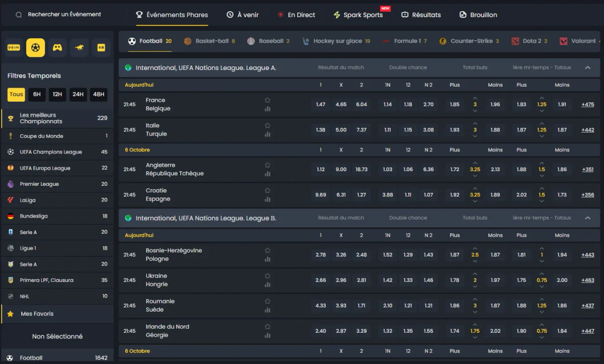Favorite the Roumanie Suède match star

point(268,301)
